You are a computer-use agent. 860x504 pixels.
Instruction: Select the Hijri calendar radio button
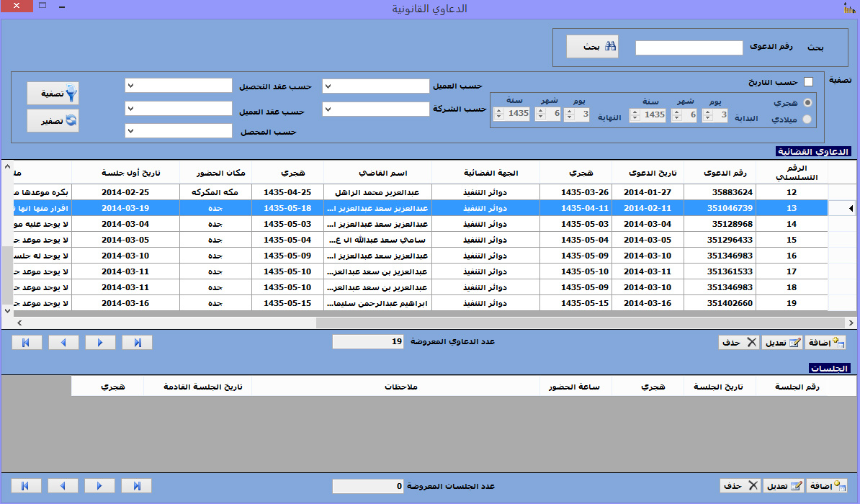pyautogui.click(x=807, y=102)
